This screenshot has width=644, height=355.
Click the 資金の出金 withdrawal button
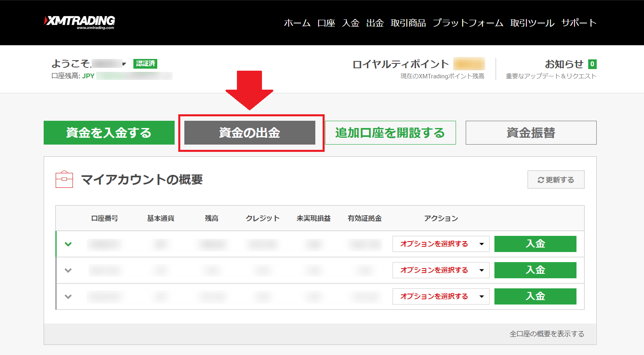click(x=250, y=132)
